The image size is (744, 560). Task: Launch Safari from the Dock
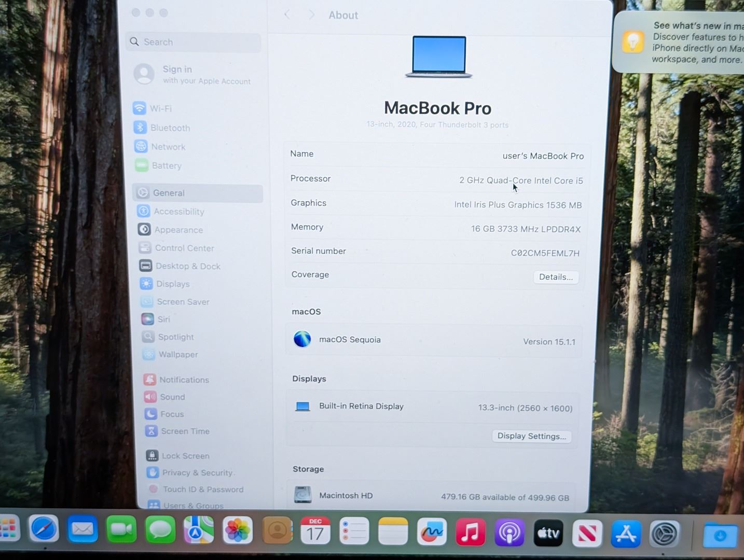[44, 529]
